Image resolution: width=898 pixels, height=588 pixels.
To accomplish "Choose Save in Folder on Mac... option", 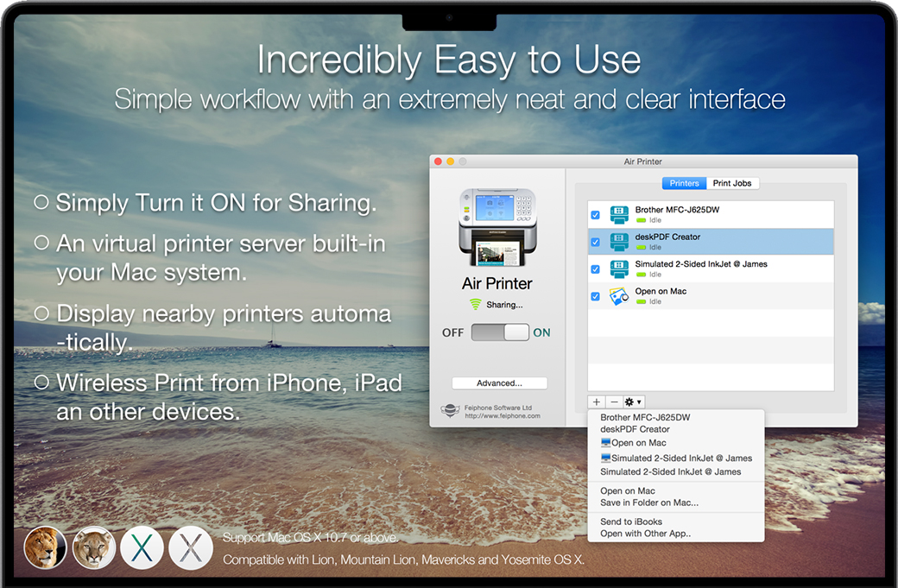I will tap(649, 503).
